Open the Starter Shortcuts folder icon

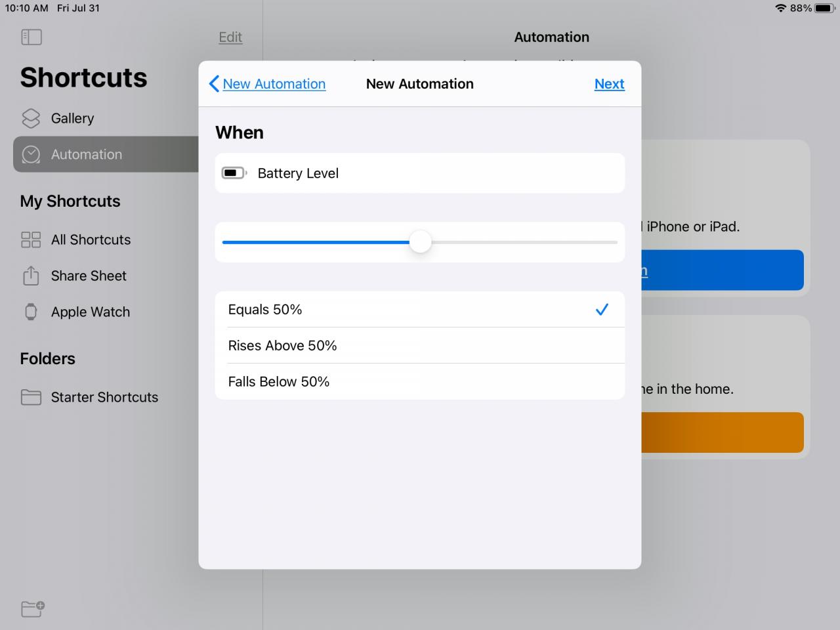tap(31, 397)
